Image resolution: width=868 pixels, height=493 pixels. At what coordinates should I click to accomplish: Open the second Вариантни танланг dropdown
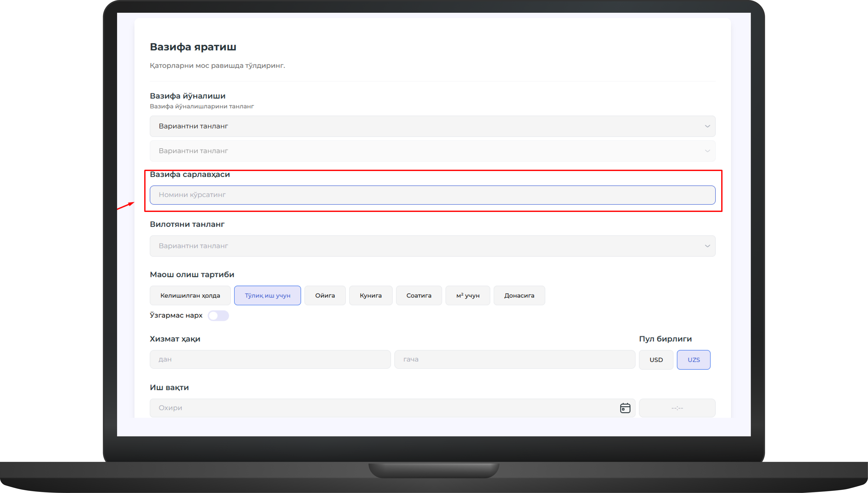coord(432,151)
